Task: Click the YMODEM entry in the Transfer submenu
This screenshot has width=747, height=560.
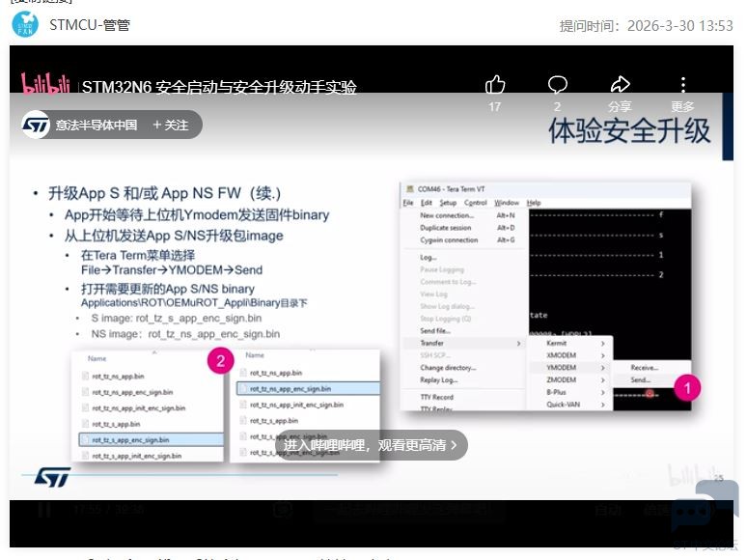Action: (x=569, y=368)
